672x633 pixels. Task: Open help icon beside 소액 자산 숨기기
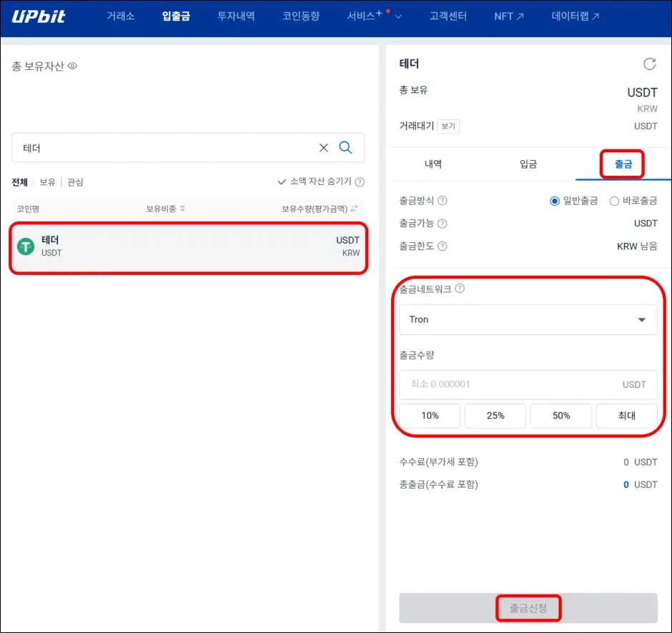pos(360,182)
